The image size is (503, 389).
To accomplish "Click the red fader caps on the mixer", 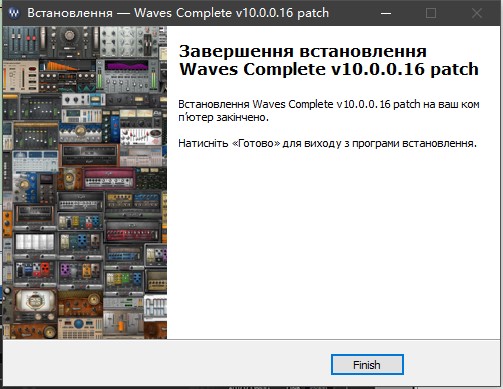I will (31, 38).
